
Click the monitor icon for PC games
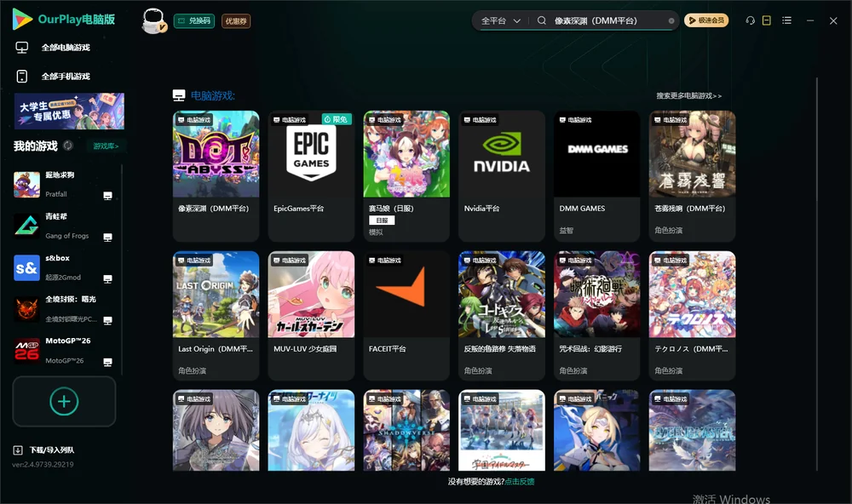coord(22,48)
